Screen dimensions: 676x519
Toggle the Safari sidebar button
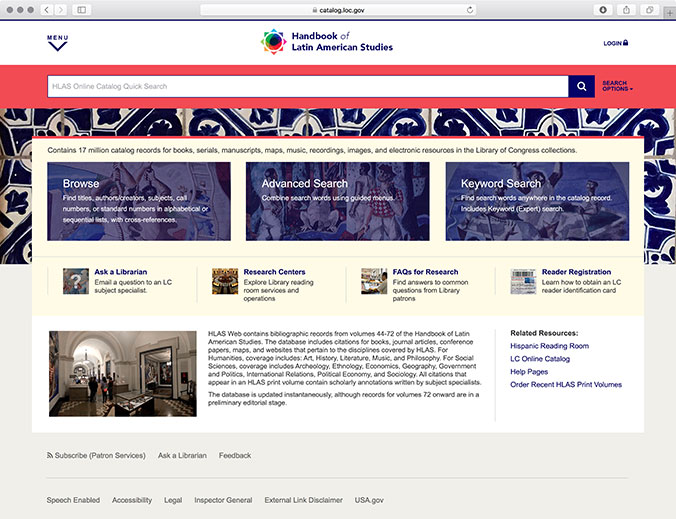(81, 9)
